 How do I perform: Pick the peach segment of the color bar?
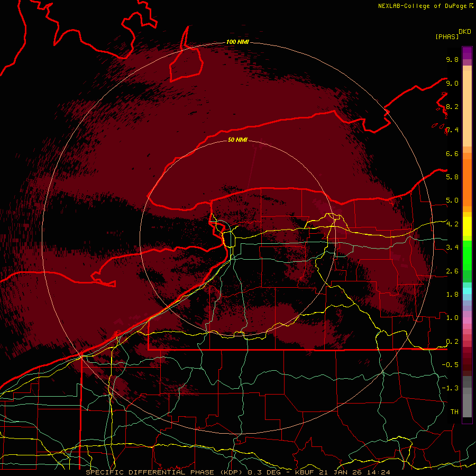click(x=467, y=108)
